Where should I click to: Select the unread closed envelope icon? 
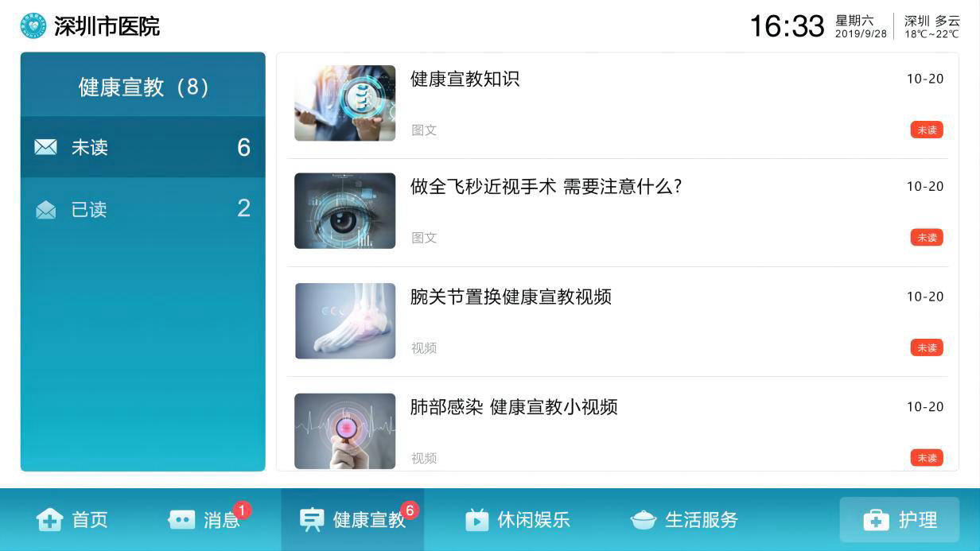click(x=45, y=147)
